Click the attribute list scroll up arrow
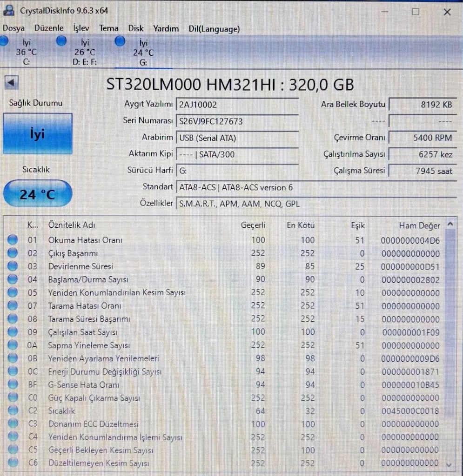Screen dimensions: 463x476 pos(450,225)
